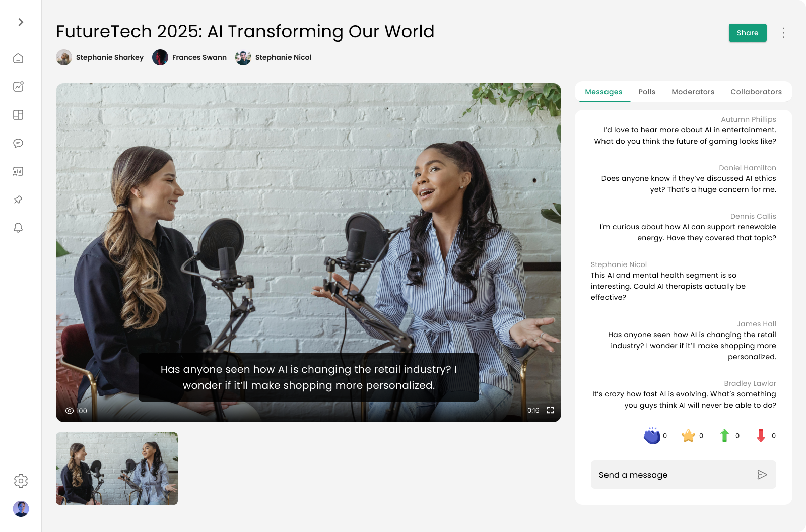
Task: Open Stephanie Nicol's name in the header
Action: coord(283,57)
